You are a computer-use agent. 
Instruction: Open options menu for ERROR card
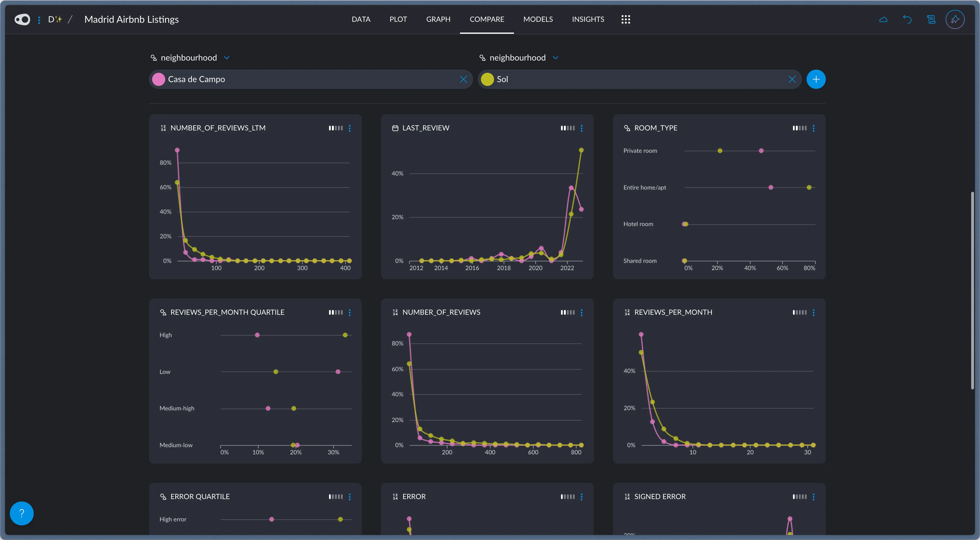click(582, 497)
